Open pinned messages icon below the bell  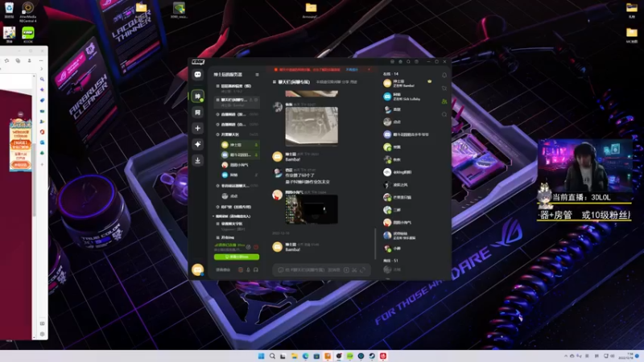point(444,88)
